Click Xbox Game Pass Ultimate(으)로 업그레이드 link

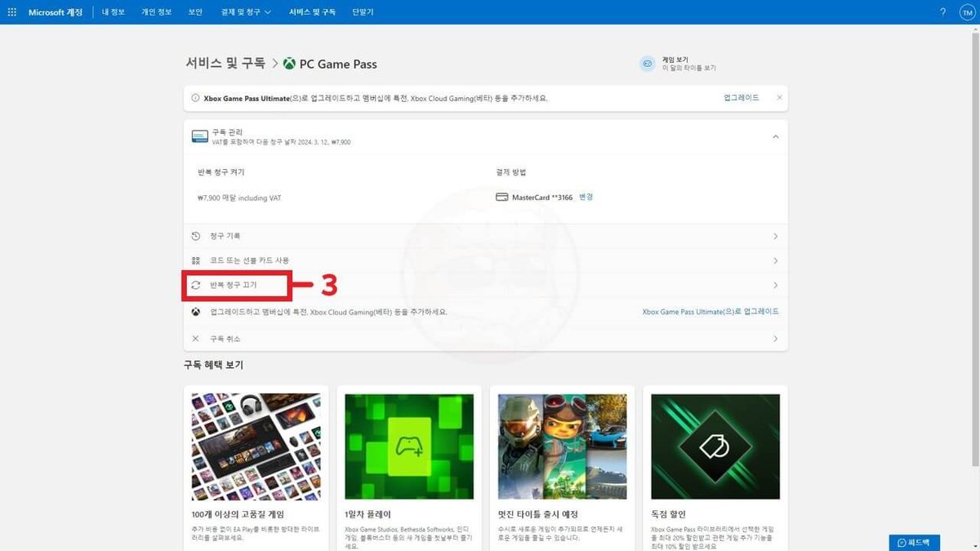click(710, 312)
